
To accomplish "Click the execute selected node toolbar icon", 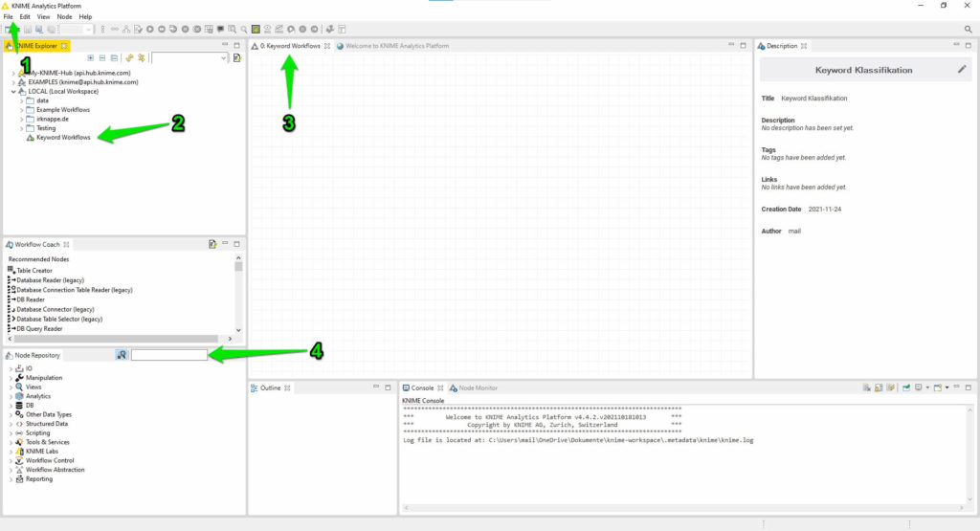I will coord(150,30).
